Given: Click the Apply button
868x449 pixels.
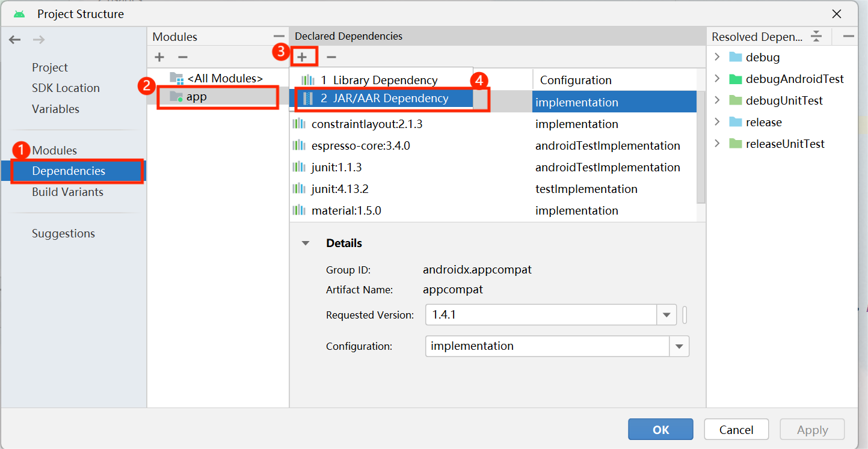Looking at the screenshot, I should (812, 430).
